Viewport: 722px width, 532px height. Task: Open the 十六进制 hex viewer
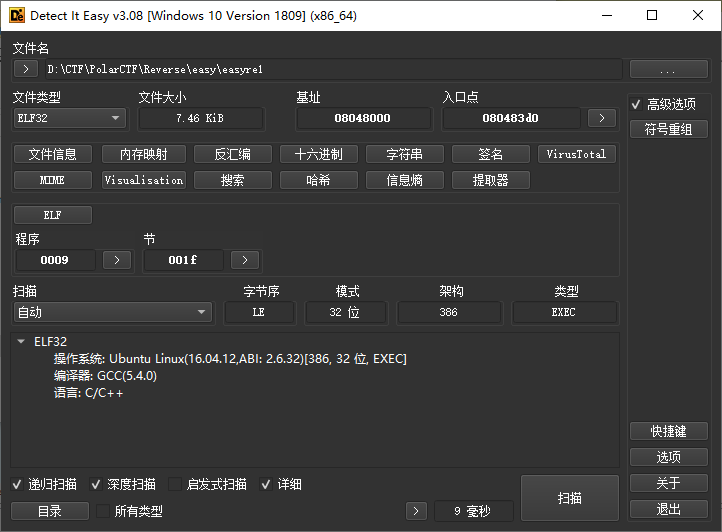319,154
